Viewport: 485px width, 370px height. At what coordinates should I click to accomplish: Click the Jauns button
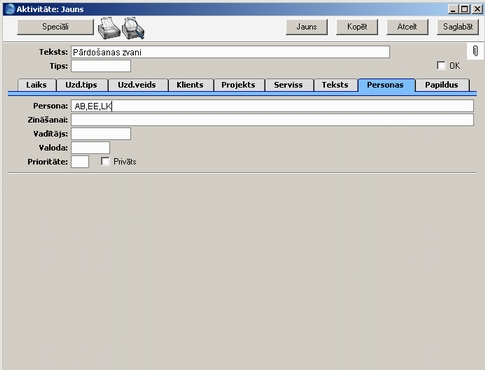[x=307, y=27]
